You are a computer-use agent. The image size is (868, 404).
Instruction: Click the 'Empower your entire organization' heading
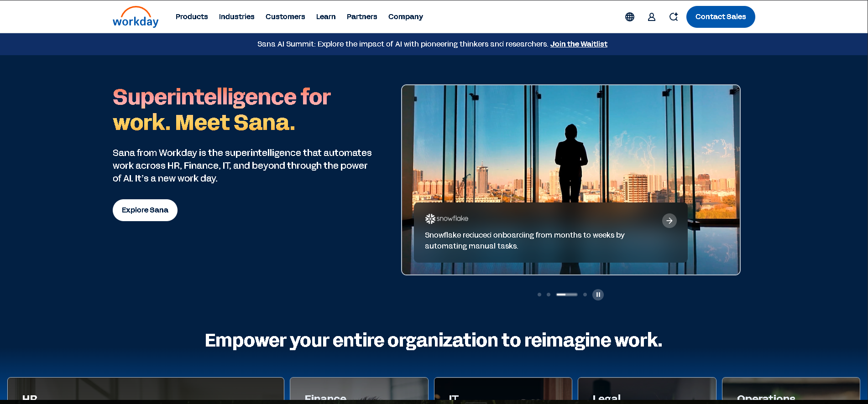(434, 341)
